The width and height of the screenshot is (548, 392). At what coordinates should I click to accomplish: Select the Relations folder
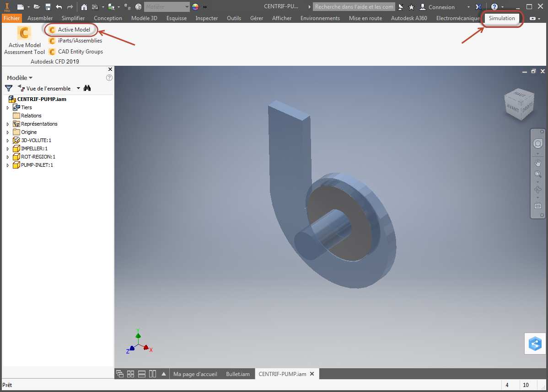pyautogui.click(x=27, y=116)
